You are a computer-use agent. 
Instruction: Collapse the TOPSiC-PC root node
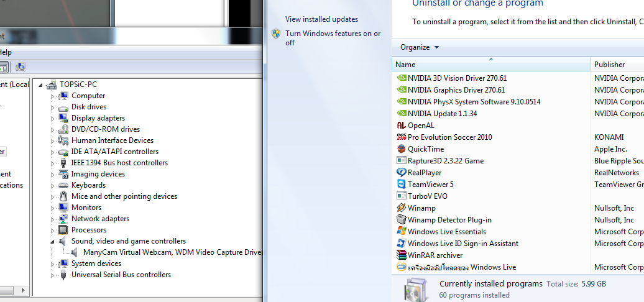41,85
